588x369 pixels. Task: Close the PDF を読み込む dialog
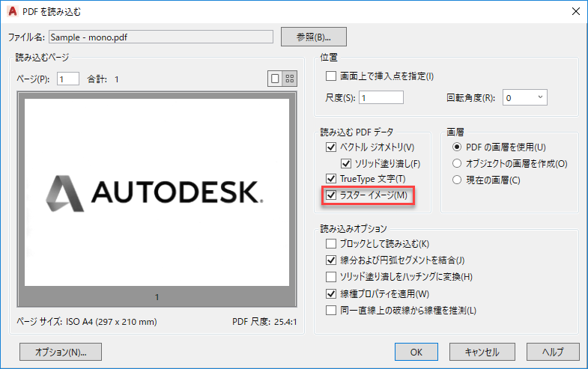[x=575, y=12]
